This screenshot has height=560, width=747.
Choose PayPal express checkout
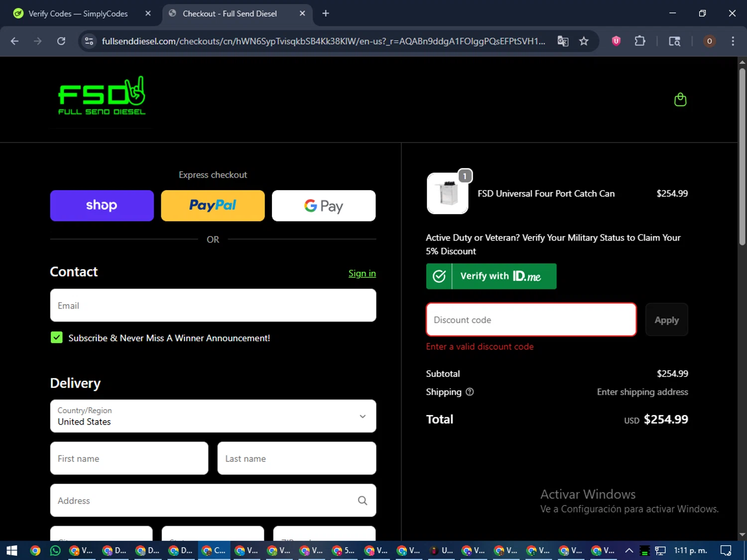pyautogui.click(x=213, y=206)
